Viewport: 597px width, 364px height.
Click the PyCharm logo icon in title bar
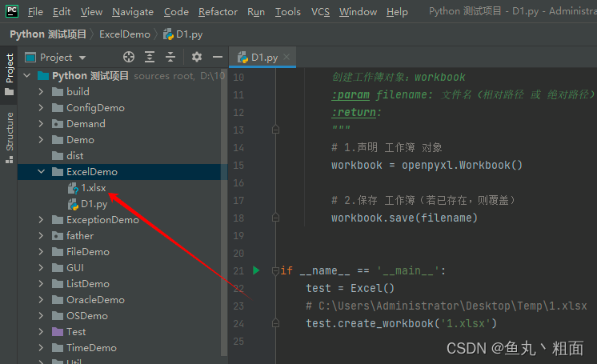[12, 12]
